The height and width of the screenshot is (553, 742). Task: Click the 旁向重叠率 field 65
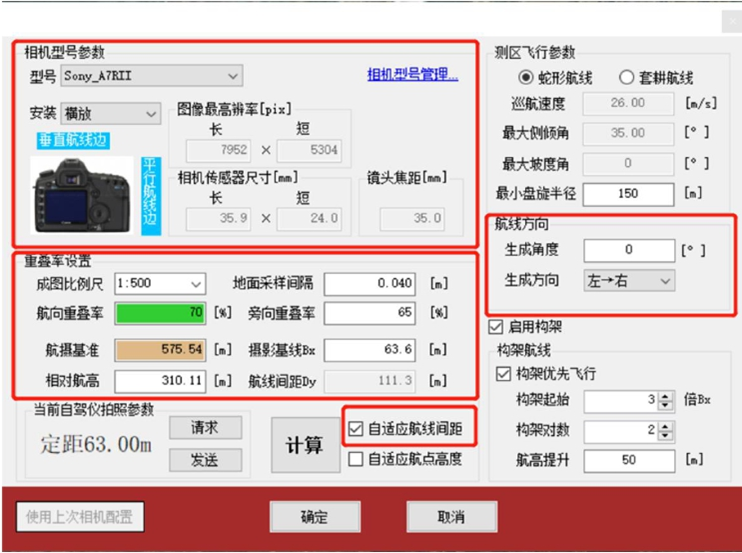click(370, 313)
